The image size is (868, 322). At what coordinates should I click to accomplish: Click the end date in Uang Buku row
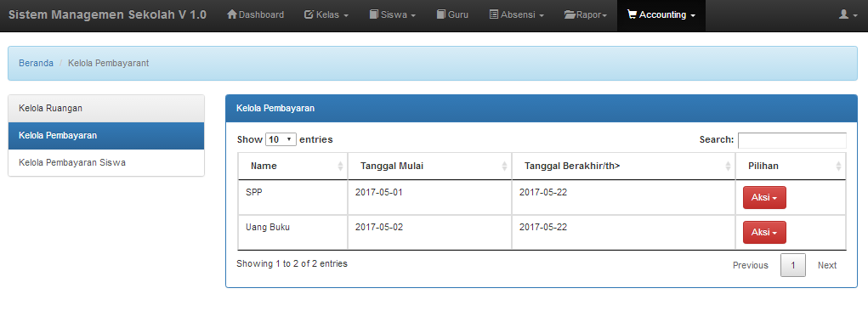click(x=623, y=233)
